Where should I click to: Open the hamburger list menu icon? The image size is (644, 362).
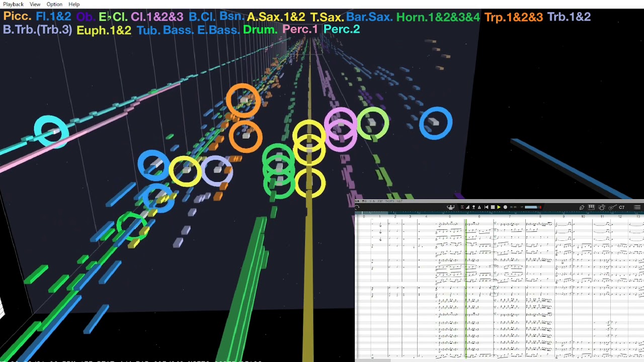click(x=637, y=207)
